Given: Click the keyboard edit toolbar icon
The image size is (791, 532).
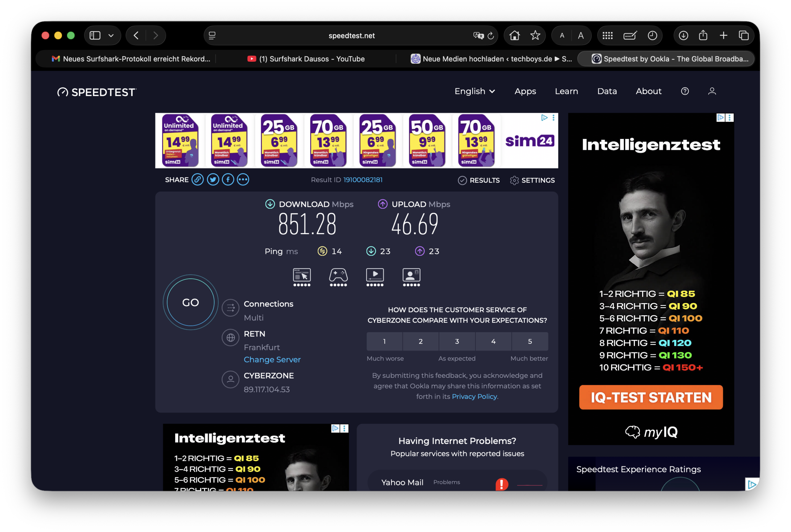Looking at the screenshot, I should point(630,35).
